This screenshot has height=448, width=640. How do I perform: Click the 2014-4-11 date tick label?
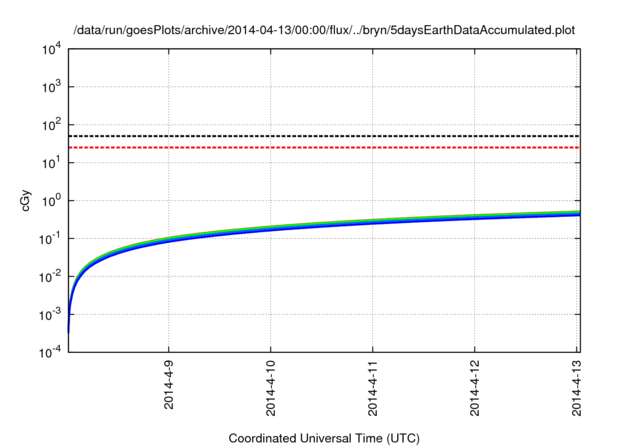coord(373,388)
